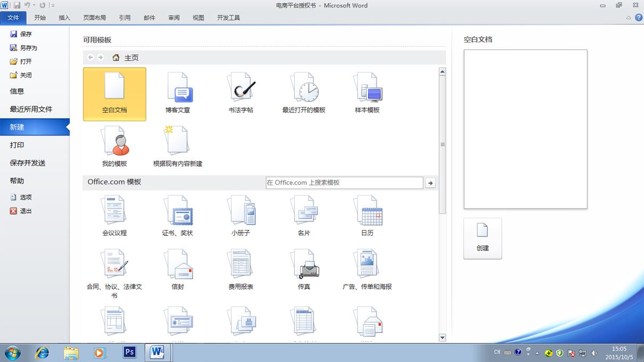Open the 日历 calendar templates

point(367,217)
